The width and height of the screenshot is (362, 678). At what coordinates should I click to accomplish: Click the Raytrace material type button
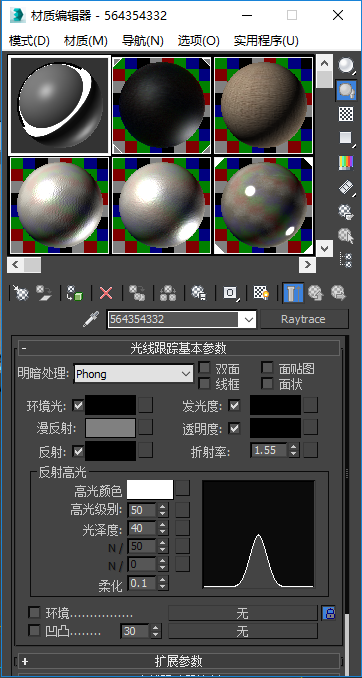[304, 319]
